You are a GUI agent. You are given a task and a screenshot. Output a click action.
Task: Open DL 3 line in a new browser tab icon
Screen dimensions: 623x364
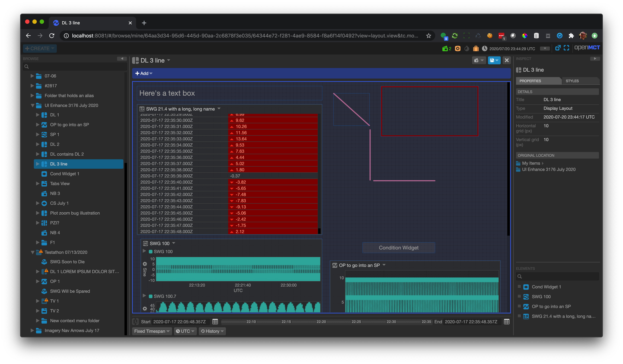[558, 48]
